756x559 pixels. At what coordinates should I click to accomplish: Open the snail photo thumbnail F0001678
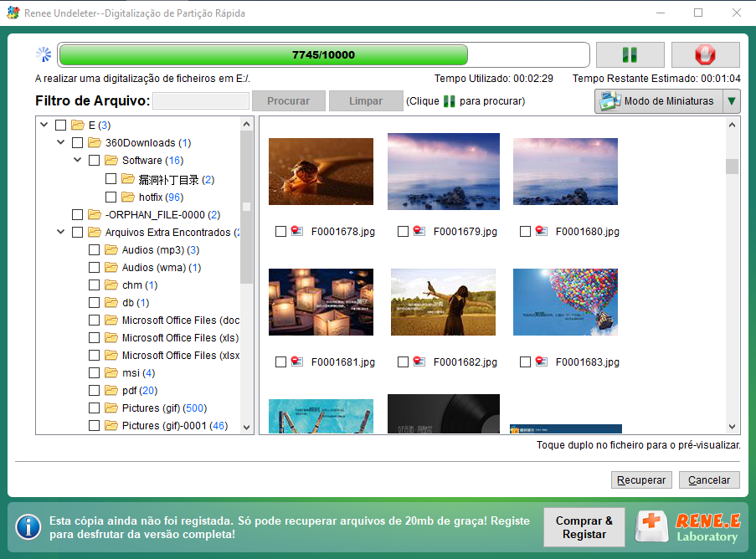tap(321, 172)
